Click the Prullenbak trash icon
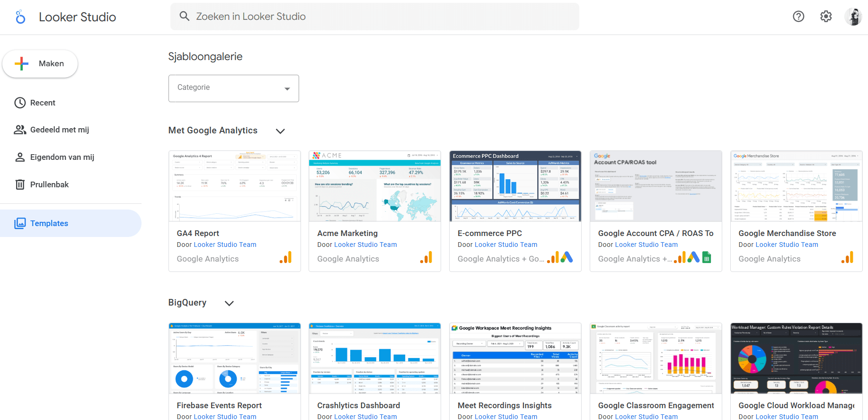 pyautogui.click(x=20, y=184)
